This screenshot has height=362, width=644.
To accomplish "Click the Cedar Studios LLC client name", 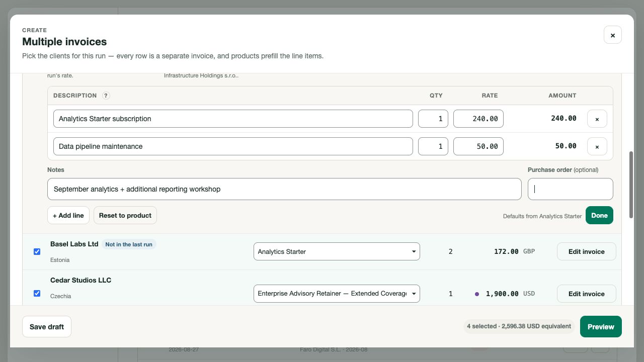I will click(x=81, y=280).
